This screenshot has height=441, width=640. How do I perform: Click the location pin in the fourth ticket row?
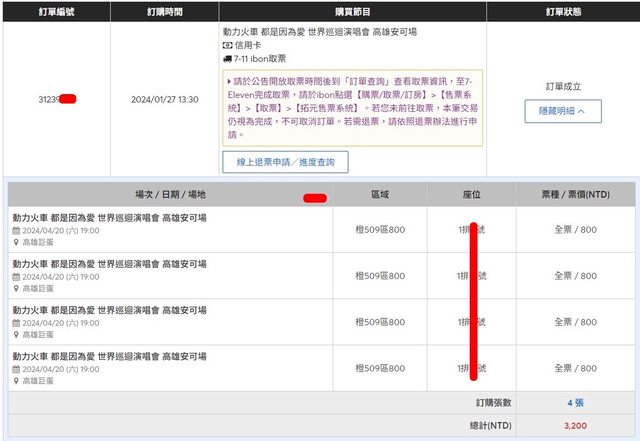coord(16,380)
